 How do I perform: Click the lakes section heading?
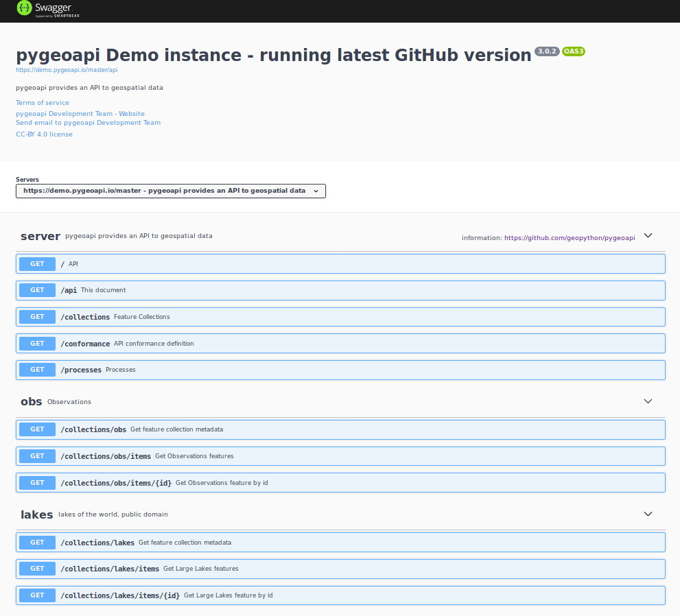coord(37,514)
